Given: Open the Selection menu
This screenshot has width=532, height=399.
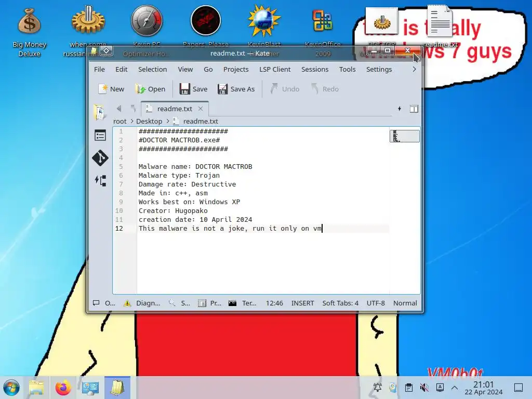Looking at the screenshot, I should (x=152, y=69).
